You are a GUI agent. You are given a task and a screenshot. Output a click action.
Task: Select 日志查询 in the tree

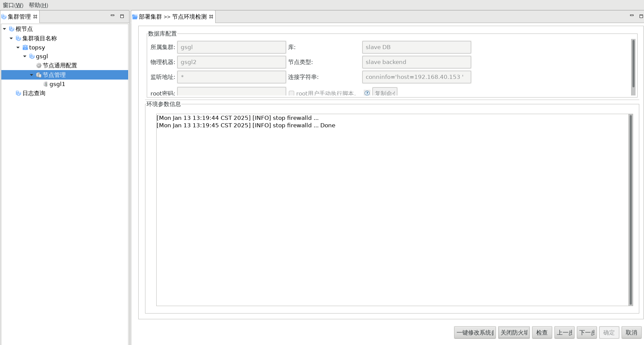click(x=34, y=93)
